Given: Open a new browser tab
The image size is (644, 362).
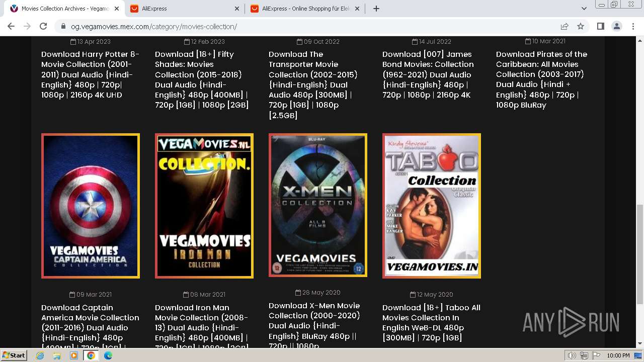Looking at the screenshot, I should [x=376, y=9].
